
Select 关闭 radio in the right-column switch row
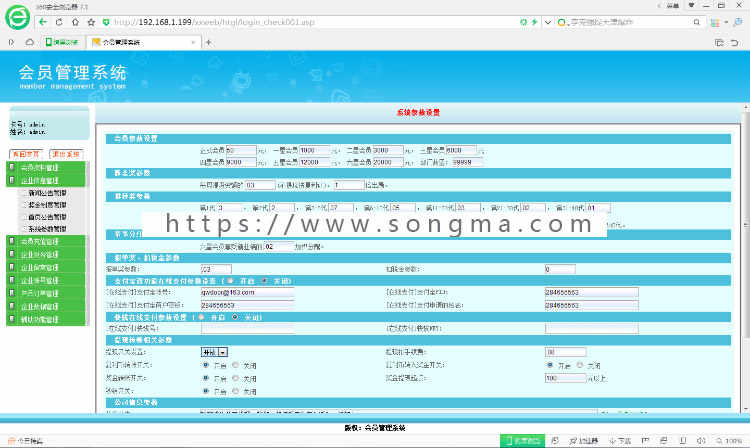[580, 365]
